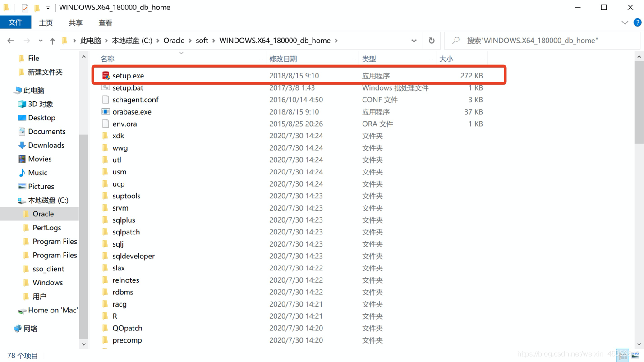Select 用户 folder in the sidebar
Image resolution: width=644 pixels, height=362 pixels.
click(39, 297)
